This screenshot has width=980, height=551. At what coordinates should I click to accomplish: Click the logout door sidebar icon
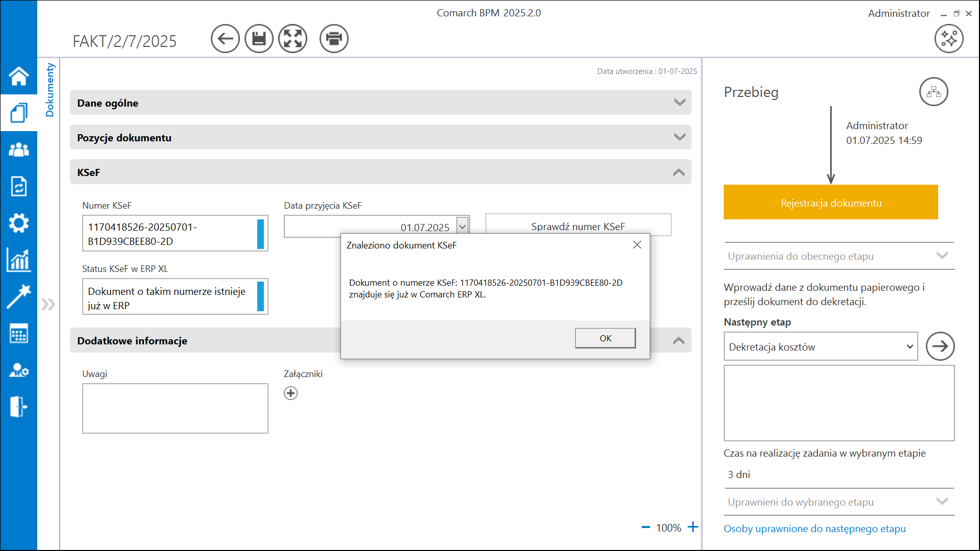[19, 407]
